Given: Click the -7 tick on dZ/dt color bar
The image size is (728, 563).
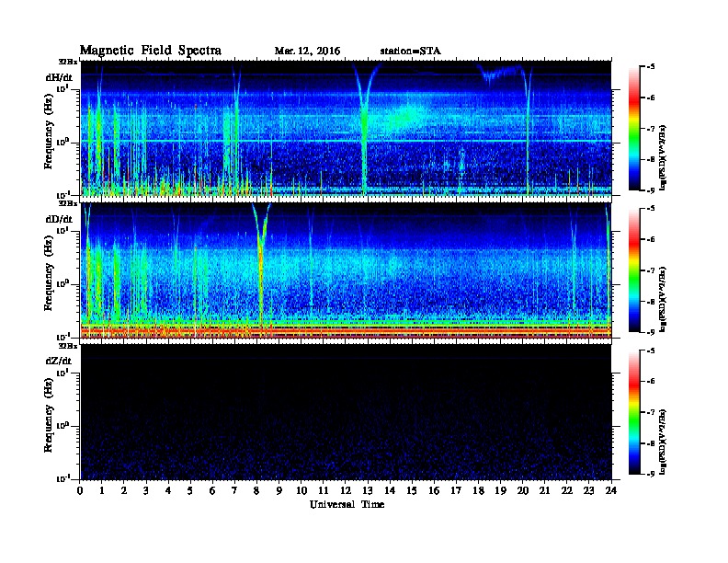Looking at the screenshot, I should tap(650, 412).
